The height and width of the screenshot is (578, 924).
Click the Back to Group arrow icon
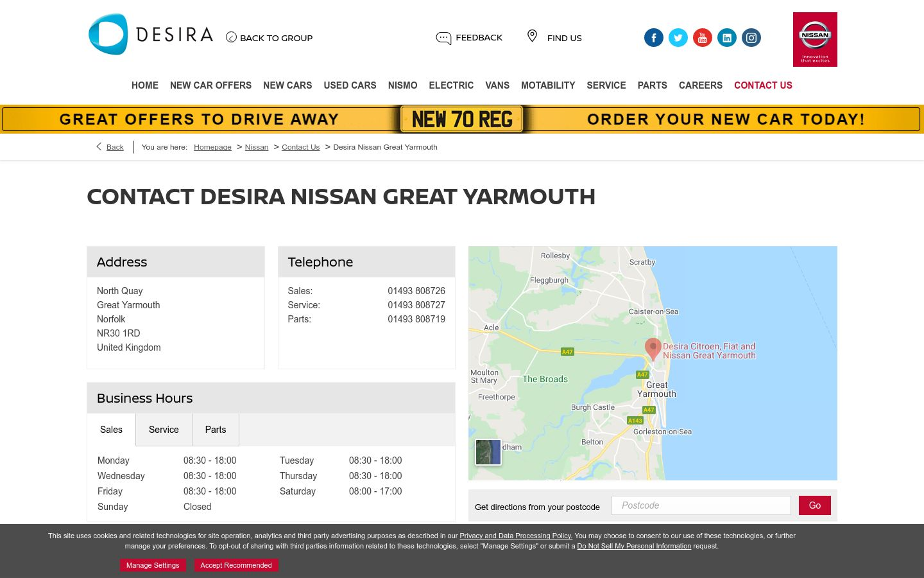pos(231,37)
